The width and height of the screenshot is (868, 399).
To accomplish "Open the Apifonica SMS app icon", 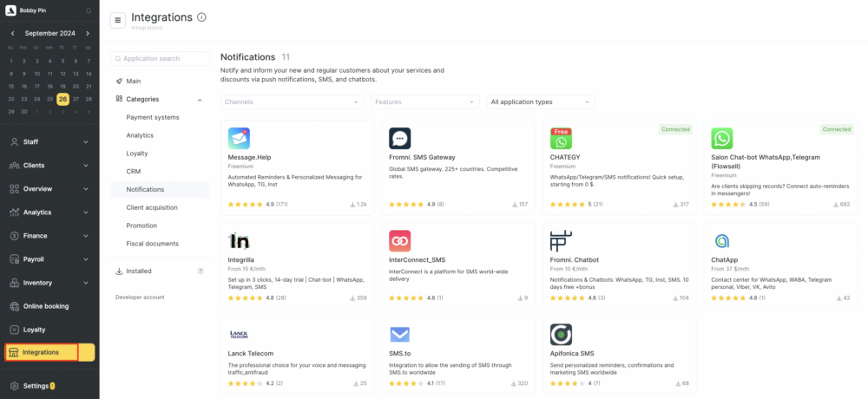I will [x=561, y=335].
